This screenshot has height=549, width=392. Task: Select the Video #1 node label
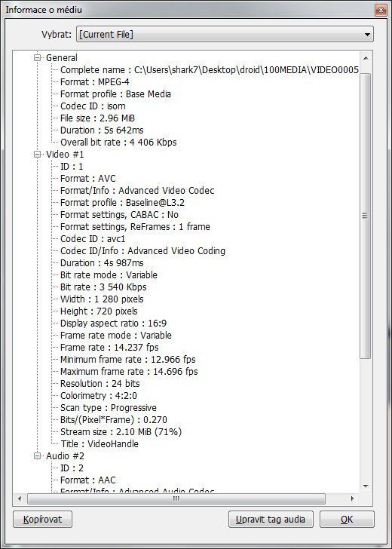pos(65,155)
